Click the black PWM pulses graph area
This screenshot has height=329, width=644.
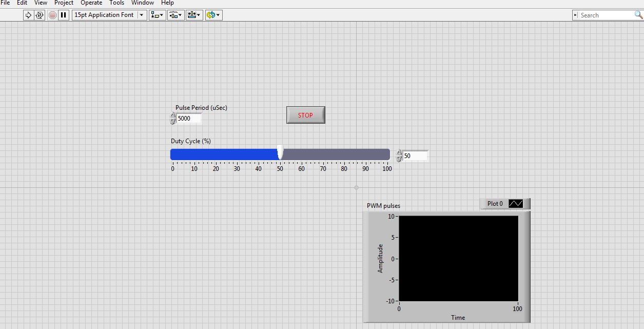coord(458,258)
